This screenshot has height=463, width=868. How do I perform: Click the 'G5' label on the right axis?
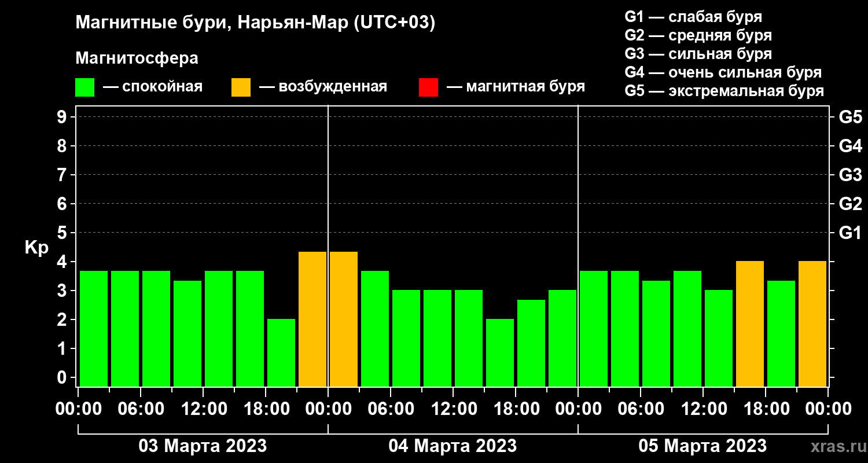(x=850, y=117)
